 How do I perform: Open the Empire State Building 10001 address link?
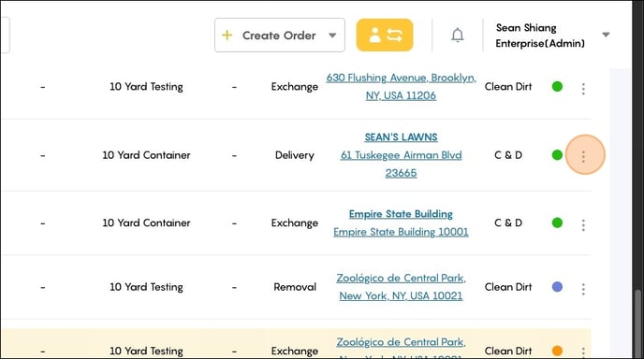click(401, 232)
